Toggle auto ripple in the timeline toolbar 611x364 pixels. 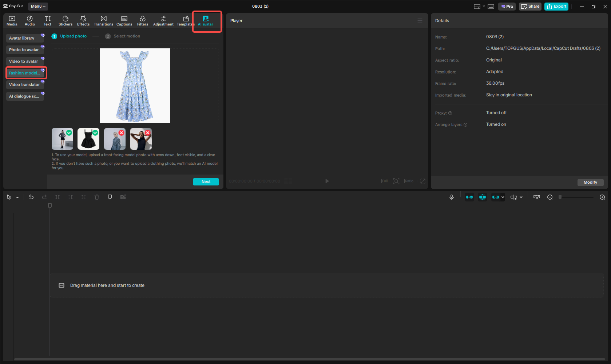(469, 197)
